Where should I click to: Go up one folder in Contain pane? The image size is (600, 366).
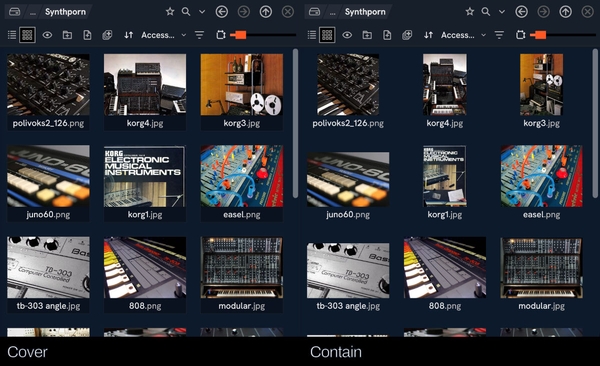566,12
